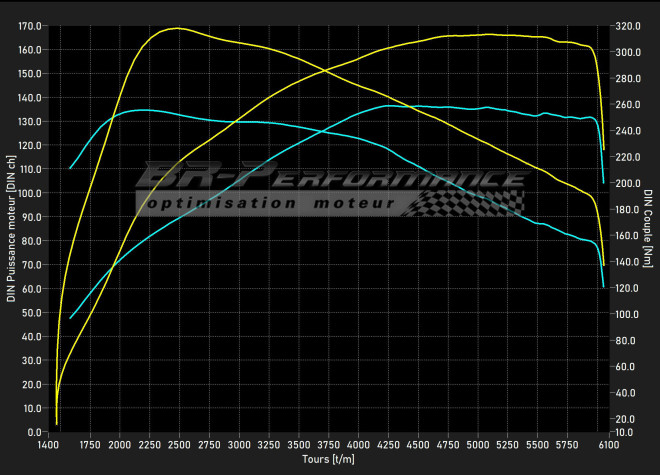Click the 320.0 label on the torque axis
The width and height of the screenshot is (660, 475).
(627, 26)
